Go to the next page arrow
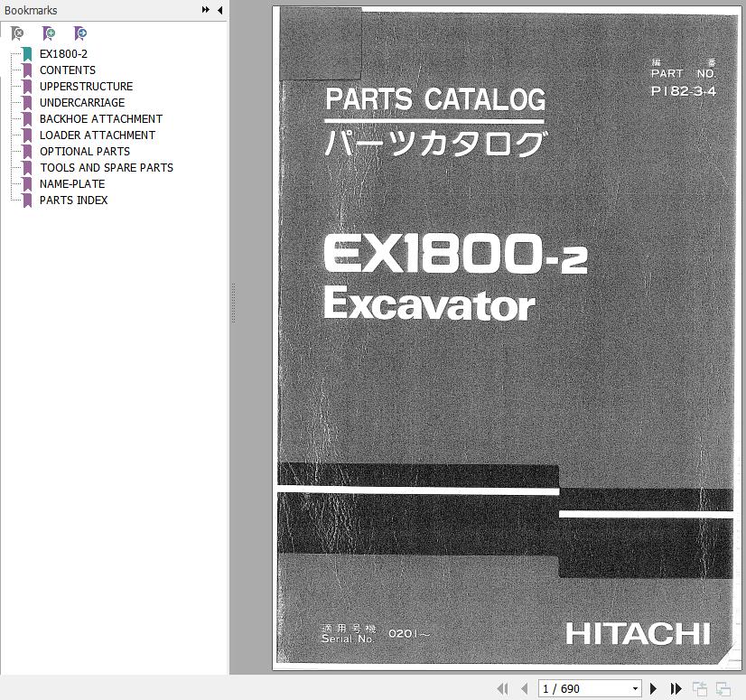Viewport: 746px width, 700px height. [x=653, y=688]
